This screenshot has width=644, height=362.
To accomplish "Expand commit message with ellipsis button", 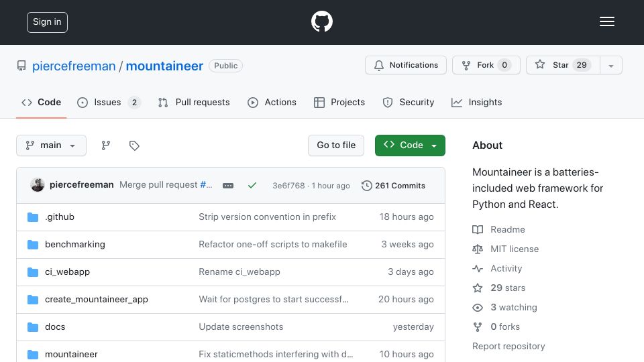I will pos(228,186).
